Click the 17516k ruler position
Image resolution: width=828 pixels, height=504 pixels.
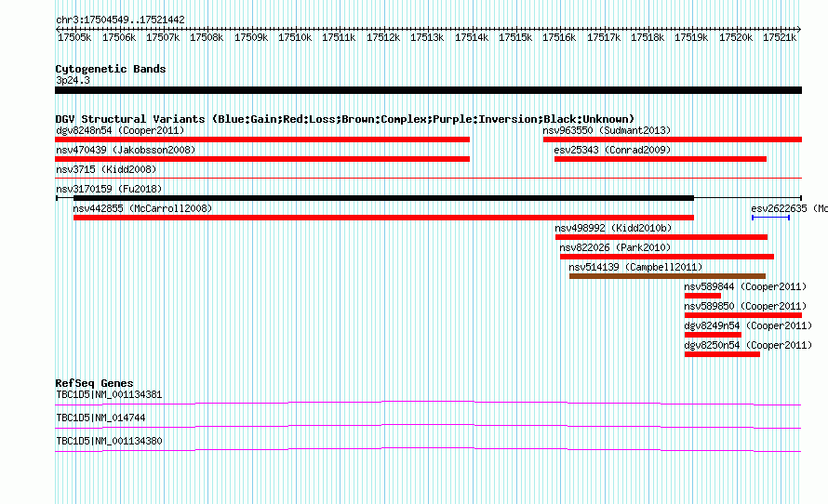click(559, 37)
